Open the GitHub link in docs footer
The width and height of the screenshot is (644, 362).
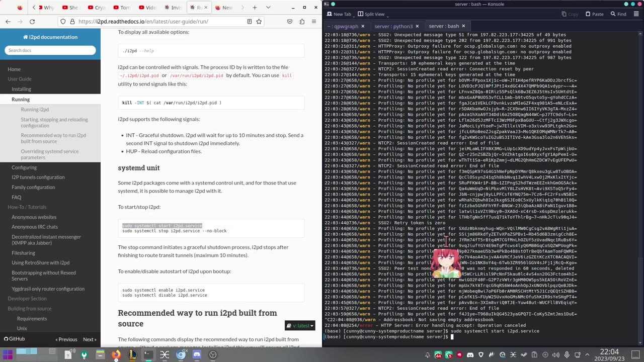point(14,339)
